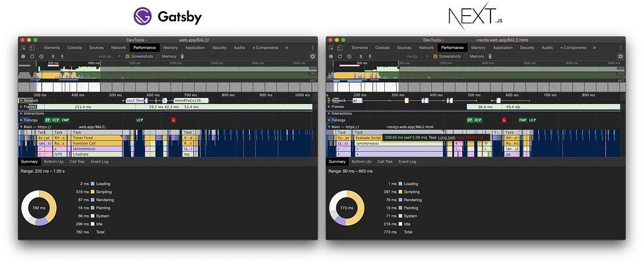Enable Memory checkbox in Next.js DevTools toolbar
The width and height of the screenshot is (644, 264).
[466, 56]
